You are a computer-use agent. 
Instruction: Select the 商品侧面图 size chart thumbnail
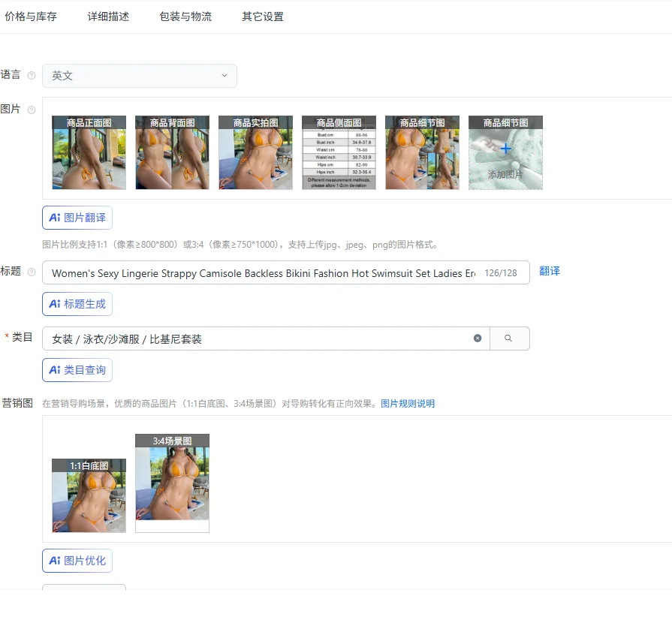point(339,152)
